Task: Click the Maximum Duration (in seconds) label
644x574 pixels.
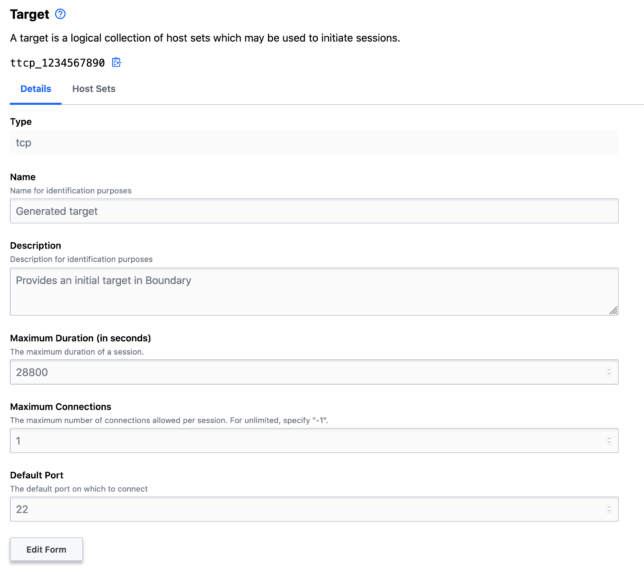Action: point(80,338)
